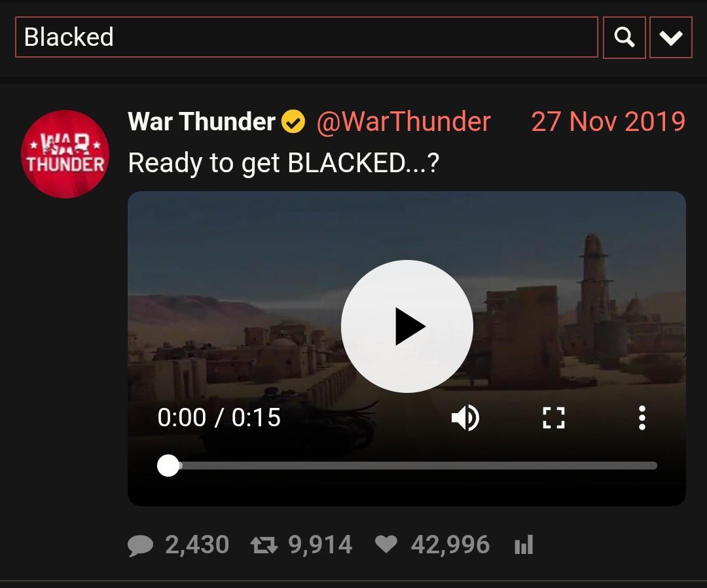The width and height of the screenshot is (707, 588).
Task: Play the video with center play button
Action: (x=407, y=326)
